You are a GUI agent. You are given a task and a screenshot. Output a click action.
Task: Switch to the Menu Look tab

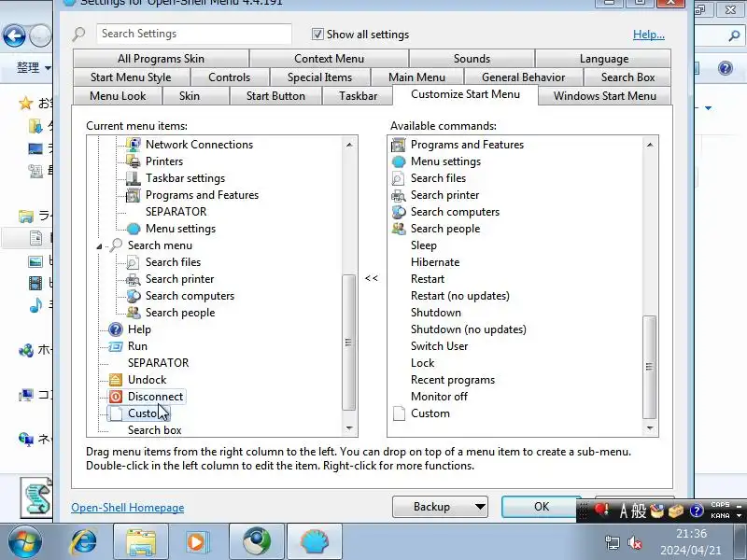118,96
